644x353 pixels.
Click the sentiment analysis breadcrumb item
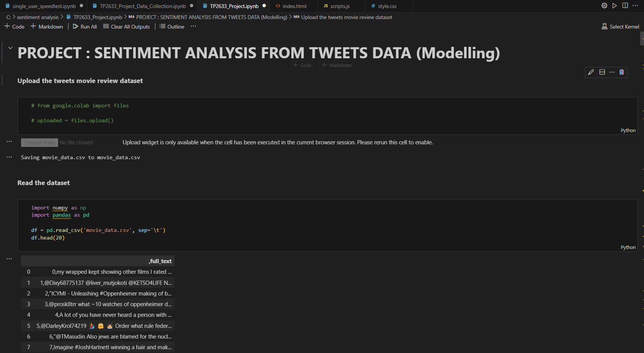point(38,17)
